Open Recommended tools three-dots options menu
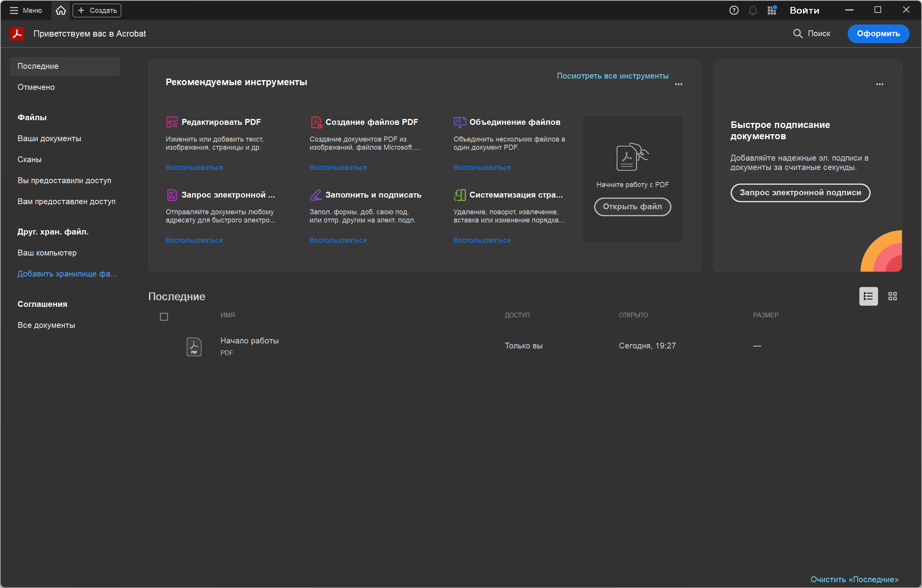The width and height of the screenshot is (922, 588). coord(678,84)
